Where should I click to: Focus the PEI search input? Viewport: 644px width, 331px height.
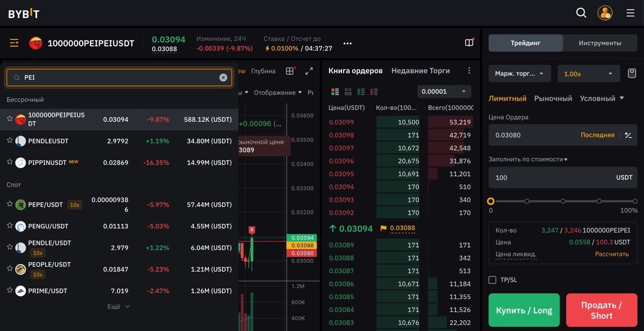[x=119, y=77]
